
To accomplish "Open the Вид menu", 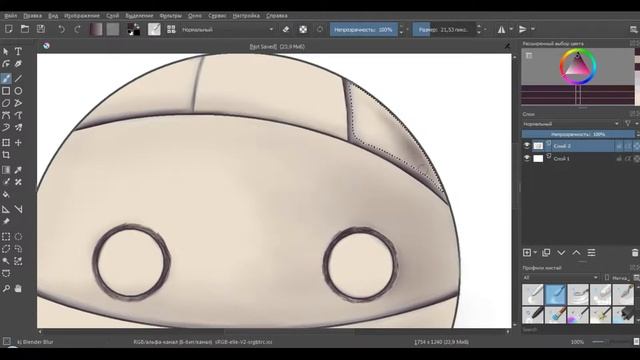I will 53,16.
